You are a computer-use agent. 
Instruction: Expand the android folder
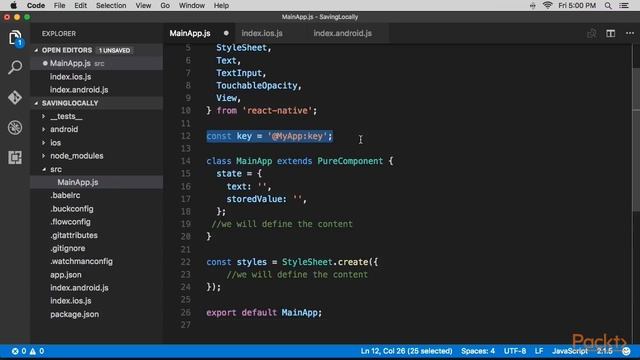pyautogui.click(x=43, y=129)
